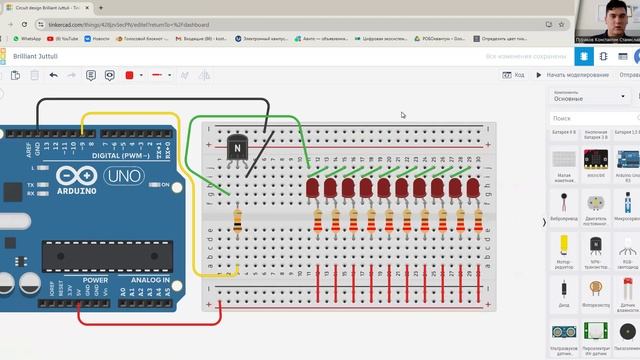Open the Электронный кампус bookmark
Image resolution: width=640 pixels, height=360 pixels.
[x=262, y=39]
